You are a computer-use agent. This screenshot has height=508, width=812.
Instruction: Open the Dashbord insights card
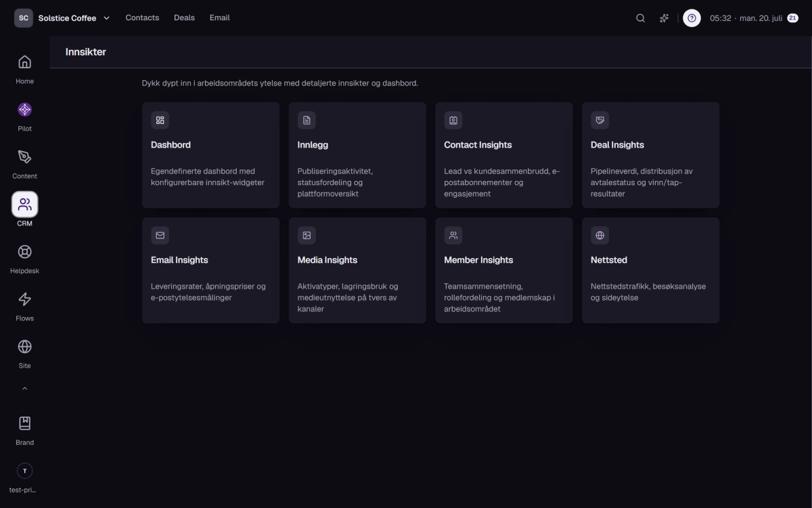(210, 155)
